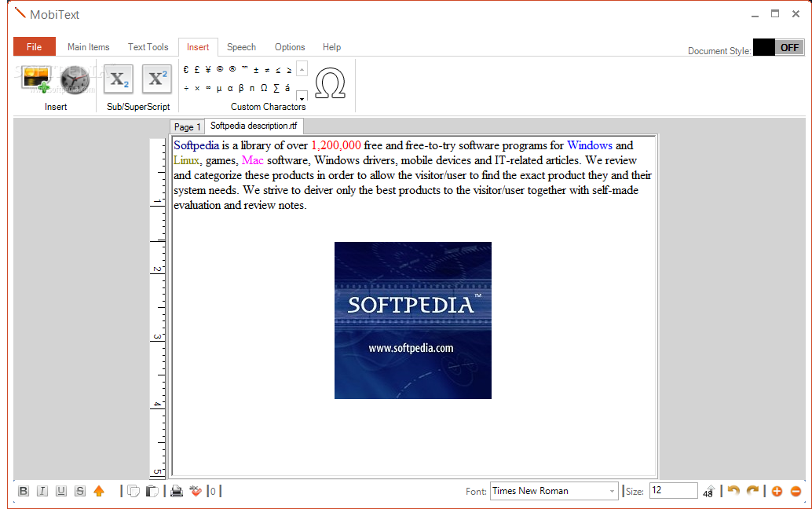
Task: Insert the pi π character
Action: pyautogui.click(x=252, y=89)
